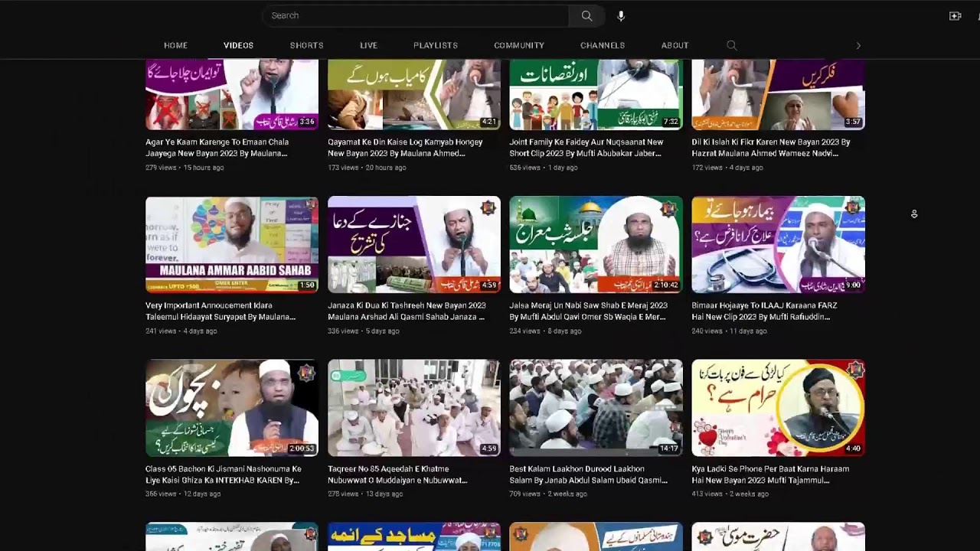Screen dimensions: 980x551
Task: Open the create video icon
Action: click(955, 15)
